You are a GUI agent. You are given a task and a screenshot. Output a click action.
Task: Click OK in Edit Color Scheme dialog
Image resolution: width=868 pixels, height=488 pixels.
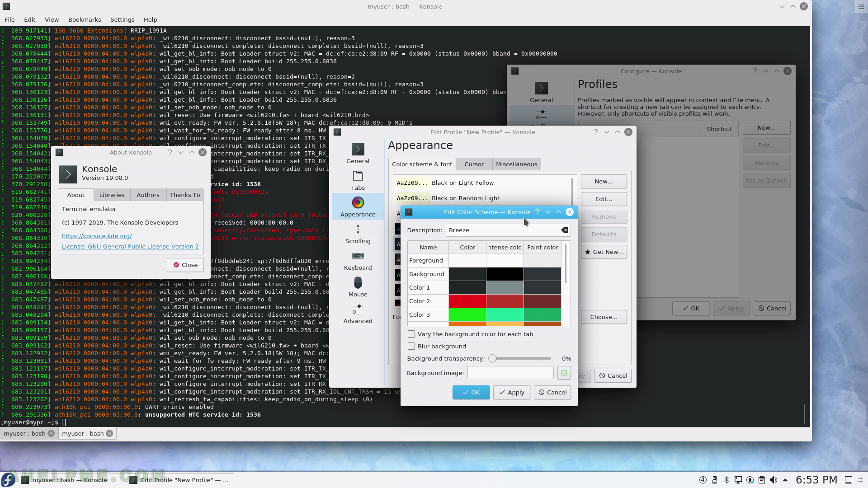click(471, 392)
